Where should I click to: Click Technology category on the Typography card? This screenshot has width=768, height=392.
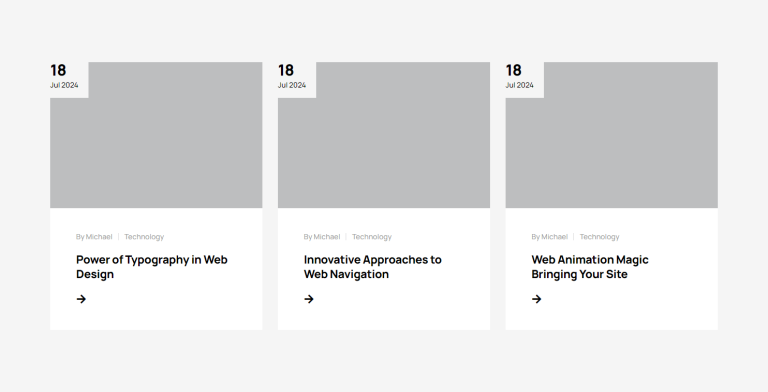pos(144,237)
